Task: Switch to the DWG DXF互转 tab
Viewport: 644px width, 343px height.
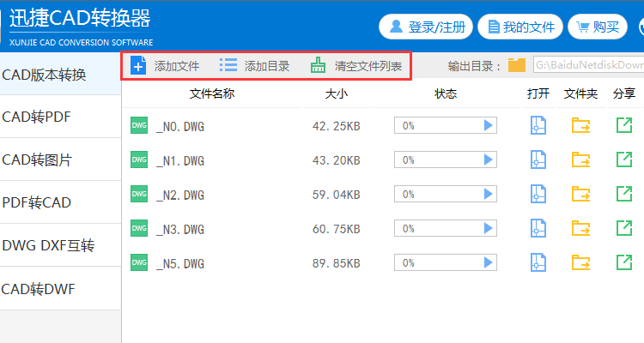Action: (x=60, y=245)
